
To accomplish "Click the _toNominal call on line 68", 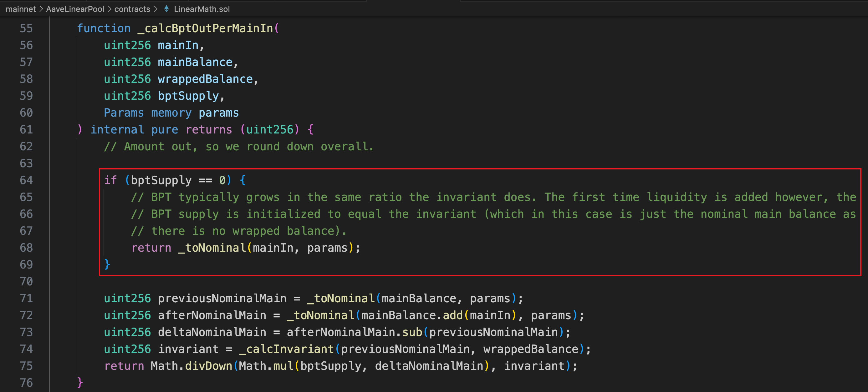I will click(x=212, y=248).
